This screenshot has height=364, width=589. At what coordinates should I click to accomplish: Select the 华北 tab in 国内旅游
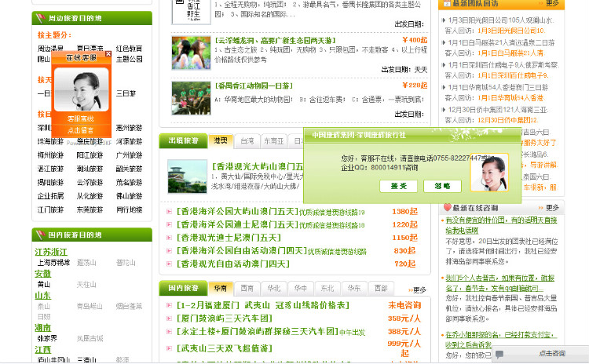274,288
